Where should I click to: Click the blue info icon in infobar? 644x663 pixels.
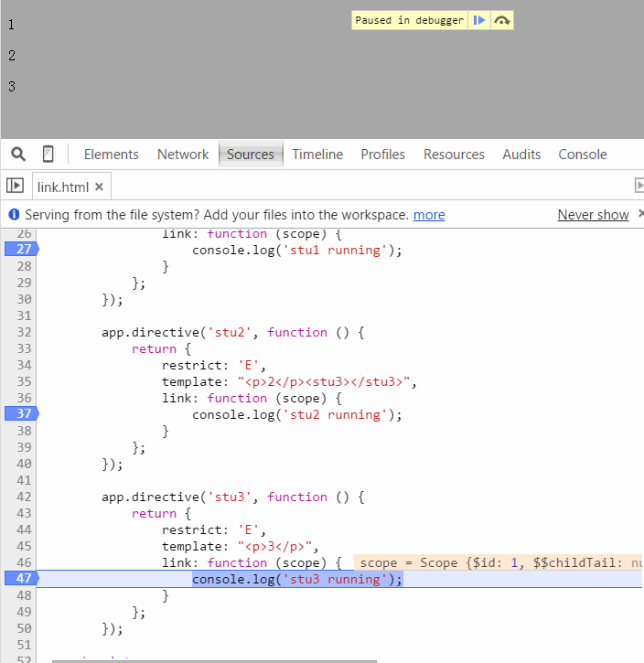point(14,214)
